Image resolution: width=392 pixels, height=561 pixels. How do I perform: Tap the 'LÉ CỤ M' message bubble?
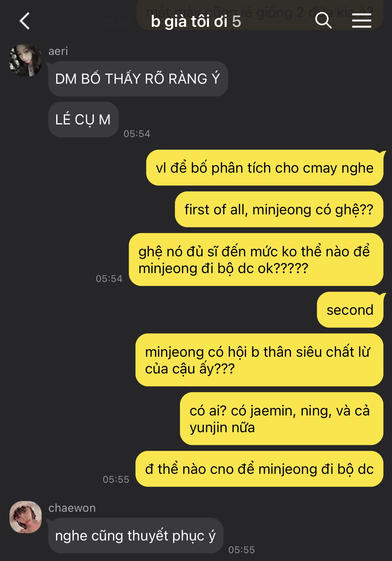tap(83, 119)
